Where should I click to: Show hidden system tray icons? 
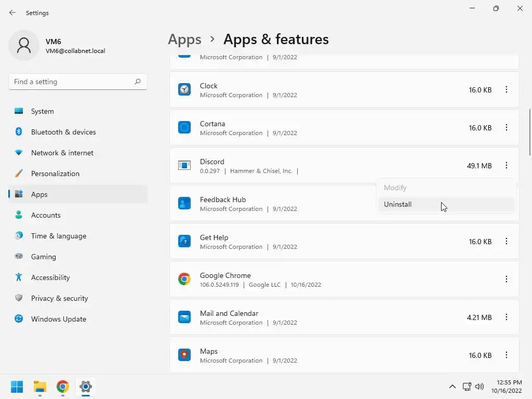coord(452,387)
